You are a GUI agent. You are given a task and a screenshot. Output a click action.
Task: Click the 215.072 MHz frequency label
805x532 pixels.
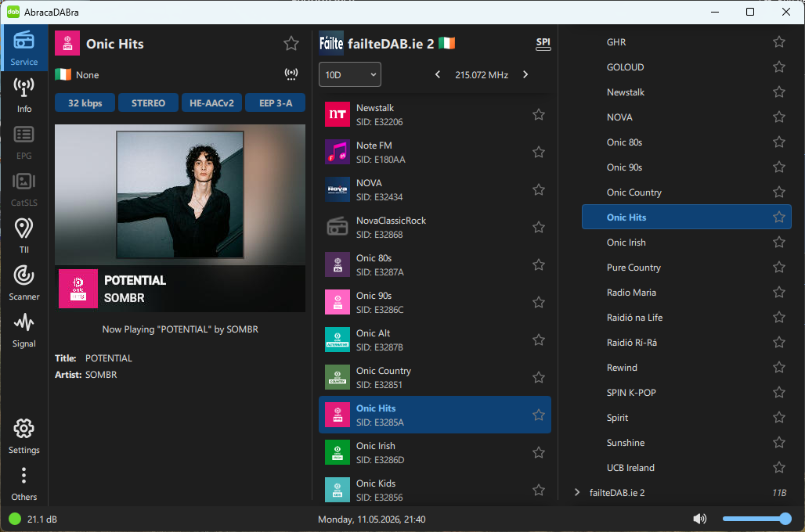tap(482, 75)
